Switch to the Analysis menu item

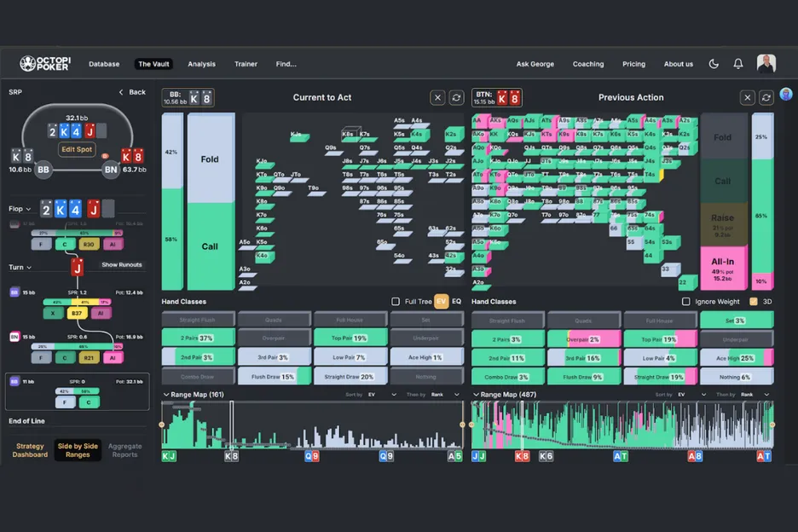click(201, 64)
